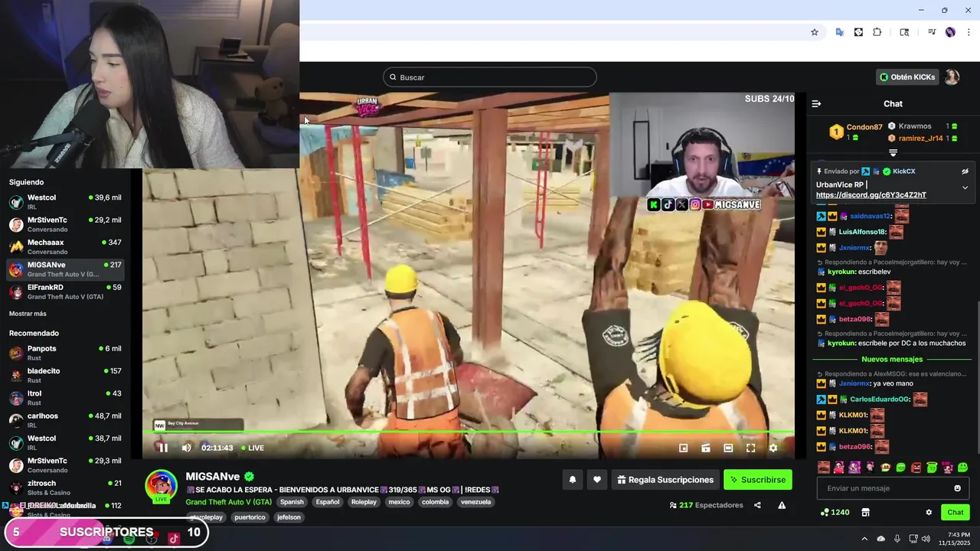
Task: Click first emote in quick emote bar
Action: click(824, 467)
